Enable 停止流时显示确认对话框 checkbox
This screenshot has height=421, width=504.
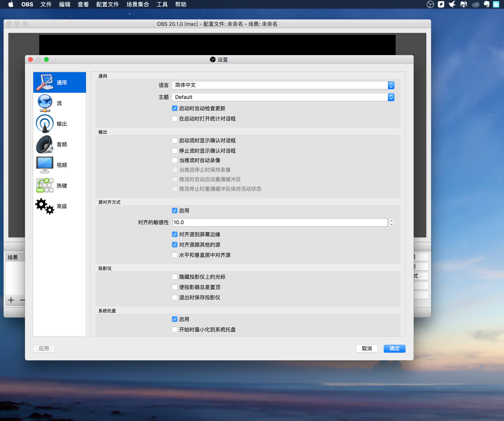point(175,151)
